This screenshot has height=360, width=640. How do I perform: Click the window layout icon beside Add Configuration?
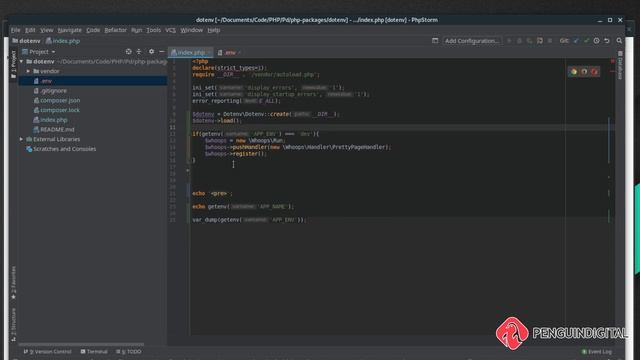tap(435, 40)
